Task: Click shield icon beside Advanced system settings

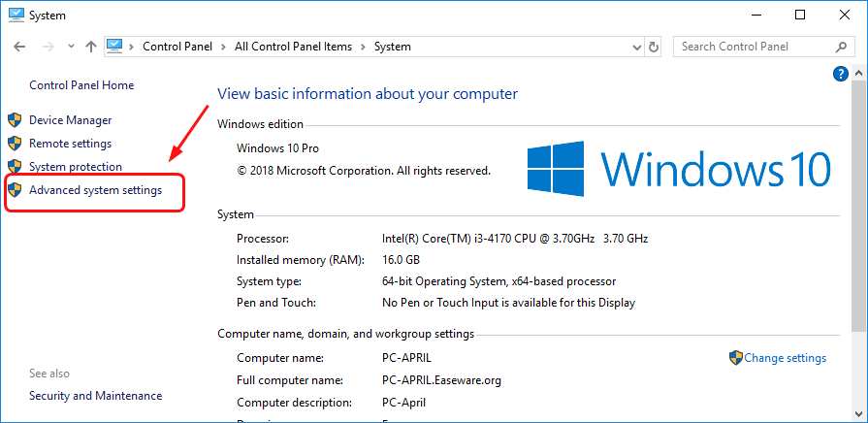Action: click(15, 190)
